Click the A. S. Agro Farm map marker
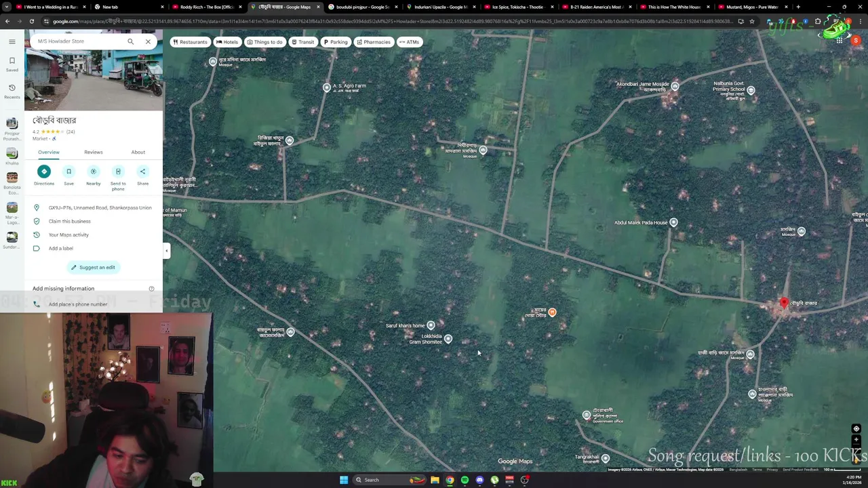The height and width of the screenshot is (488, 868). point(327,87)
